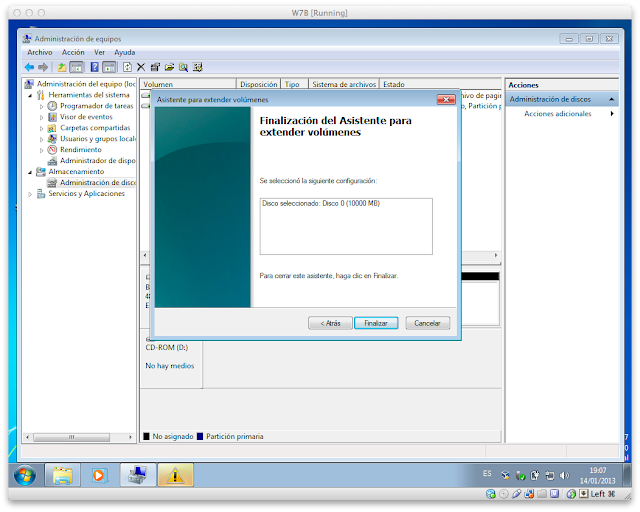Click the Open folder toolbar icon
640x512 pixels.
[x=169, y=67]
